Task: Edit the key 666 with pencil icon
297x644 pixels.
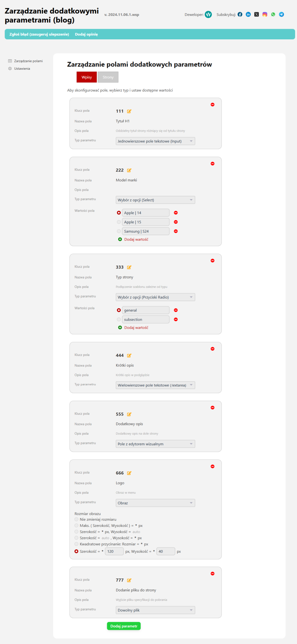Action: [129, 473]
